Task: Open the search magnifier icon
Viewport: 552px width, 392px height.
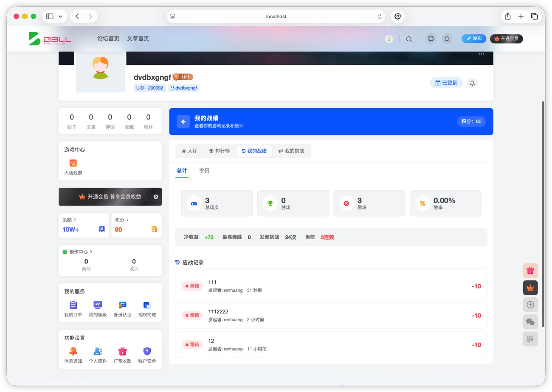Action: coord(409,39)
